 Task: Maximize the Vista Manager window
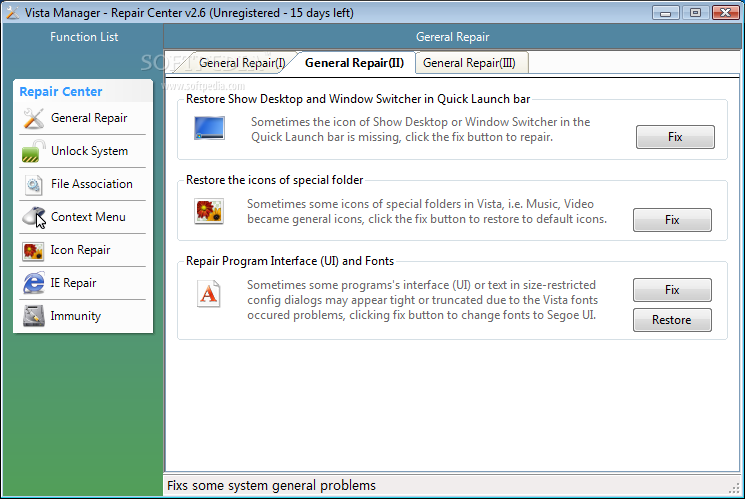[695, 13]
